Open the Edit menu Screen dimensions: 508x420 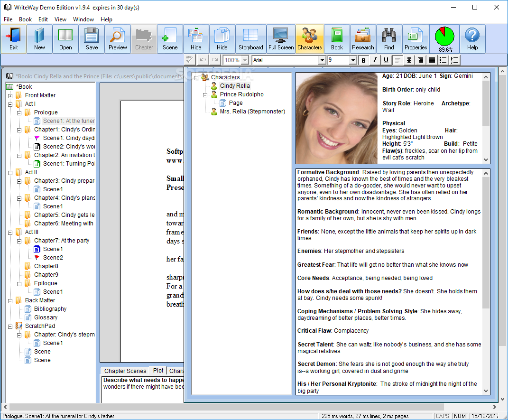click(x=43, y=19)
